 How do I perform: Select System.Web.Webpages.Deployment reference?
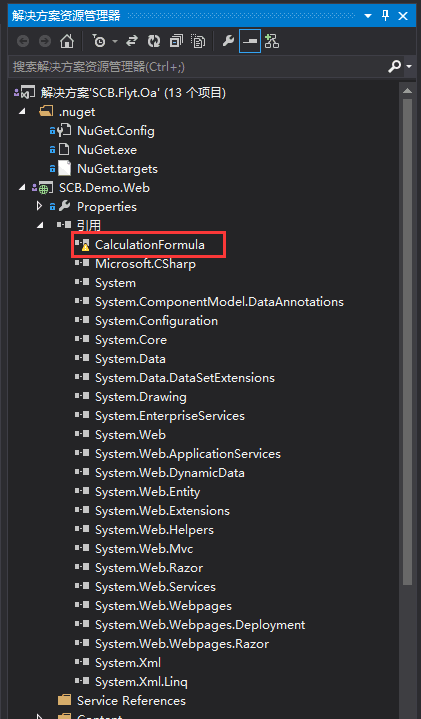[x=200, y=625]
